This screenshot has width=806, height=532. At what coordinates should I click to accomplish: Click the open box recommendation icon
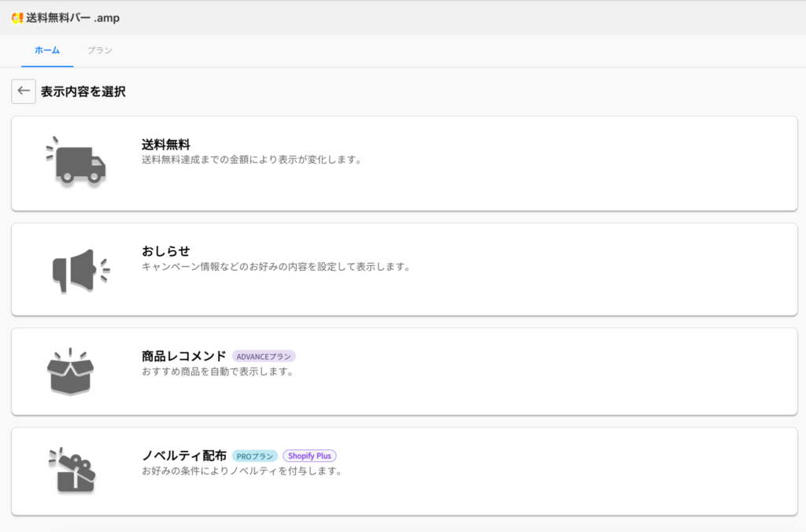(70, 371)
